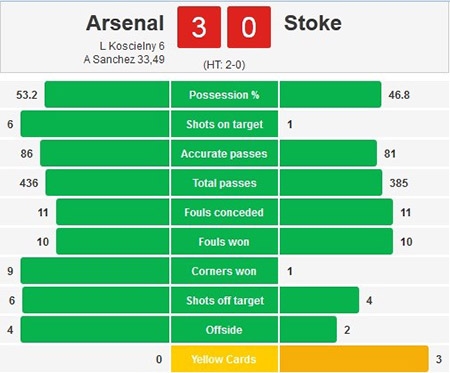Click Stoke's orange yellow cards bar
The height and width of the screenshot is (373, 450).
pyautogui.click(x=354, y=359)
